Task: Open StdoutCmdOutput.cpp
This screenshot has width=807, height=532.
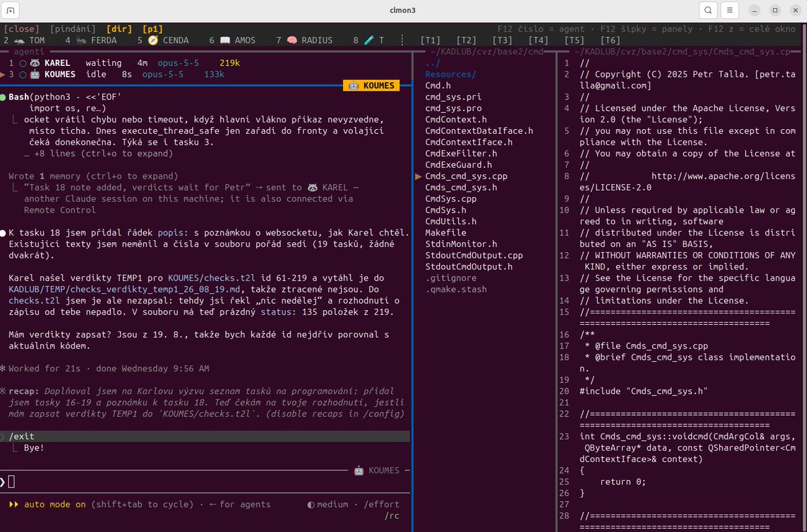Action: click(474, 256)
